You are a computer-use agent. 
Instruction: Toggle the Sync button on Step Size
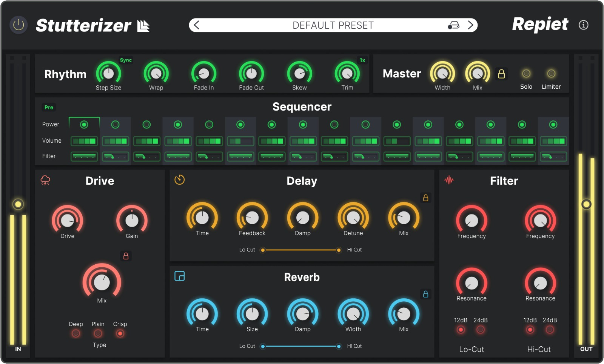126,60
